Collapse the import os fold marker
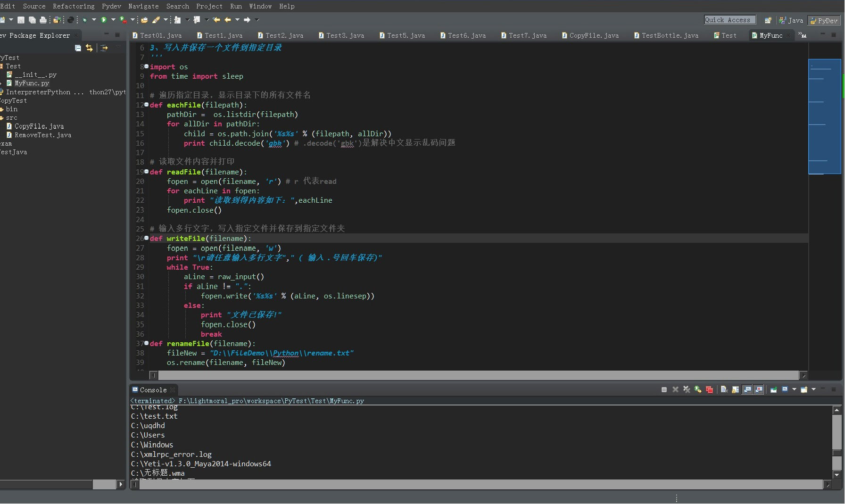Image resolution: width=845 pixels, height=504 pixels. 146,66
